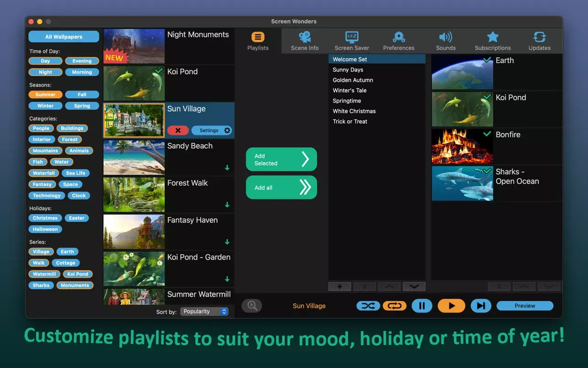Screen dimensions: 588x368
Task: Move playlist down with chevron arrow
Action: [414, 287]
